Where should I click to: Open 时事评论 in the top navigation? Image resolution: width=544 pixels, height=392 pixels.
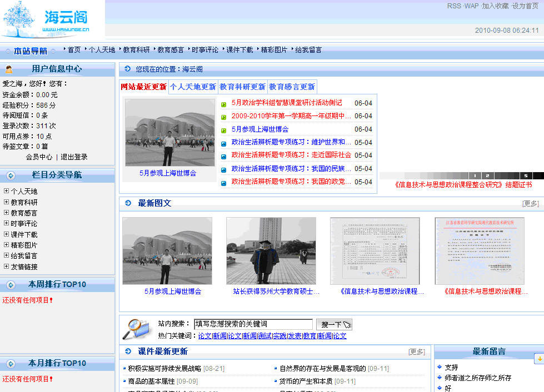(205, 50)
